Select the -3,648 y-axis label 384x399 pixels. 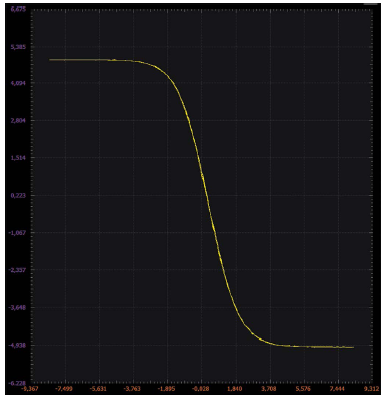pos(18,307)
